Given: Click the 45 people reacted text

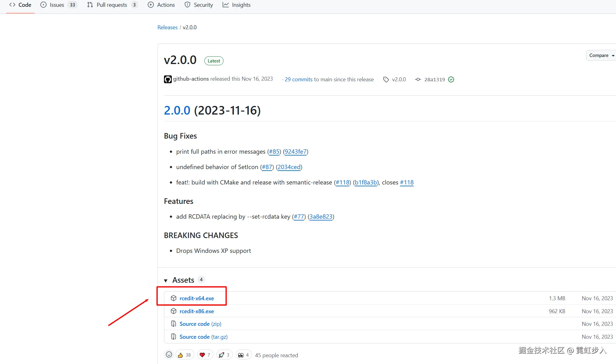Looking at the screenshot, I should pos(277,355).
